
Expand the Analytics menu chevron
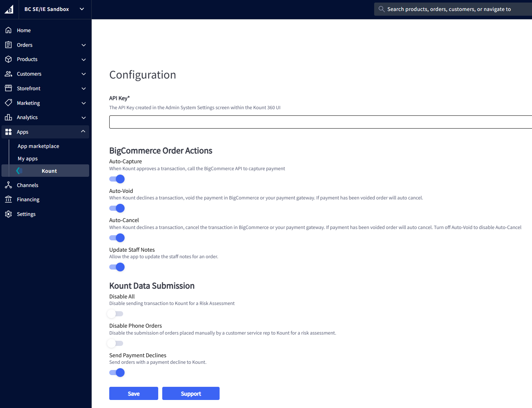point(84,118)
